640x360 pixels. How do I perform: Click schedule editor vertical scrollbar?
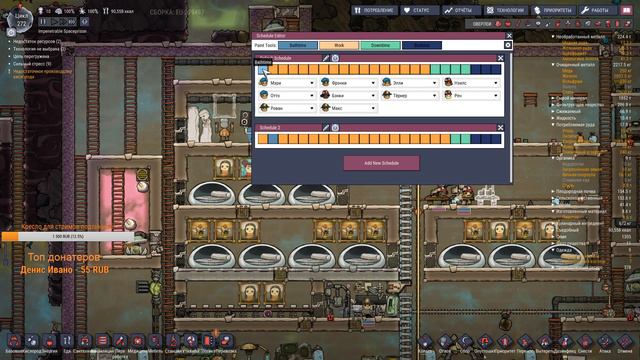[511, 118]
